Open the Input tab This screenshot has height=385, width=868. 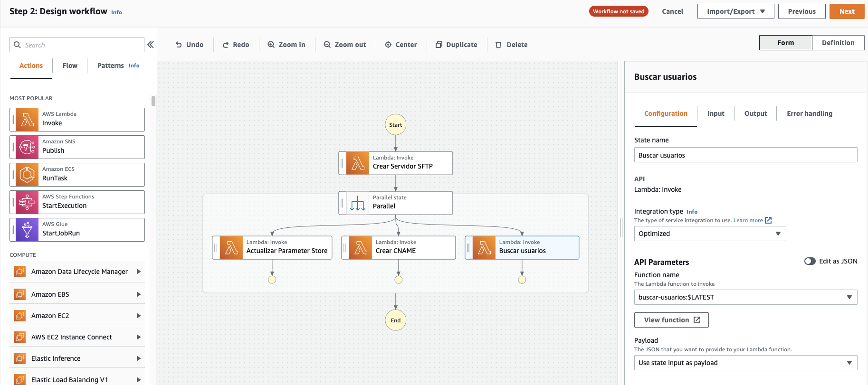click(x=715, y=113)
